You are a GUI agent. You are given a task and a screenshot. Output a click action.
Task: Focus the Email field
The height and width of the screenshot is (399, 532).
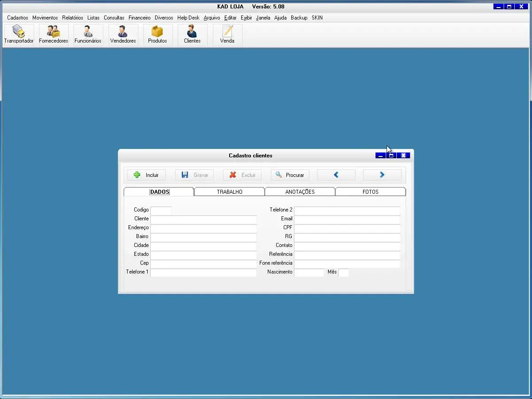click(347, 219)
